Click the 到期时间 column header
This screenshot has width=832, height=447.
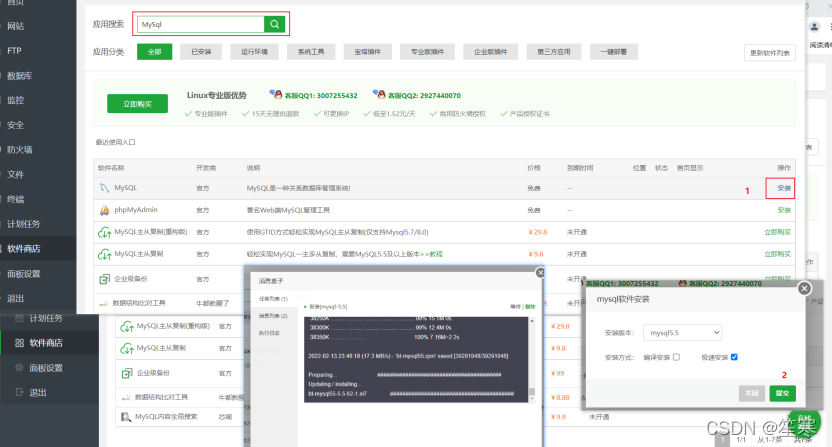[580, 168]
